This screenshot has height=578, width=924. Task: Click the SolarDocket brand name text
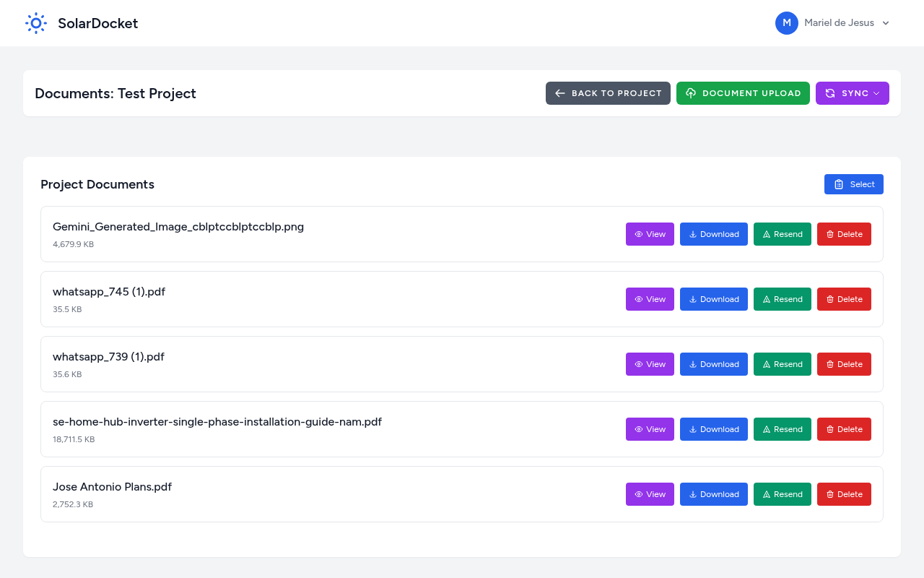(97, 23)
